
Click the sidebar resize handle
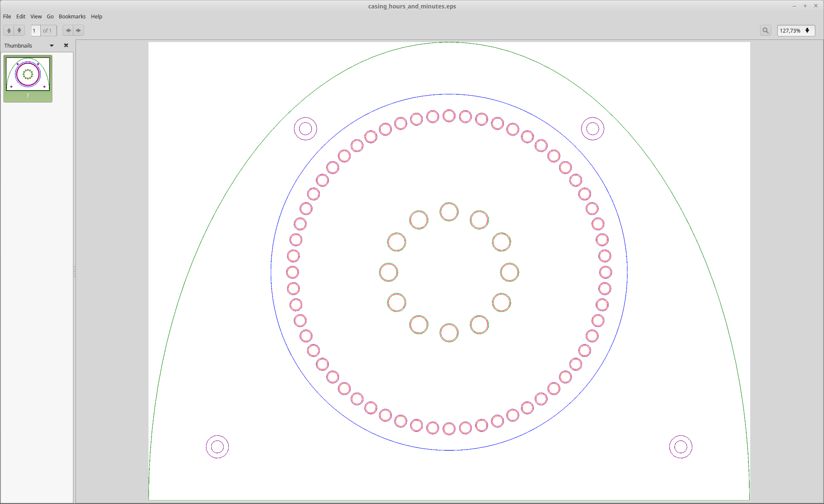point(74,272)
